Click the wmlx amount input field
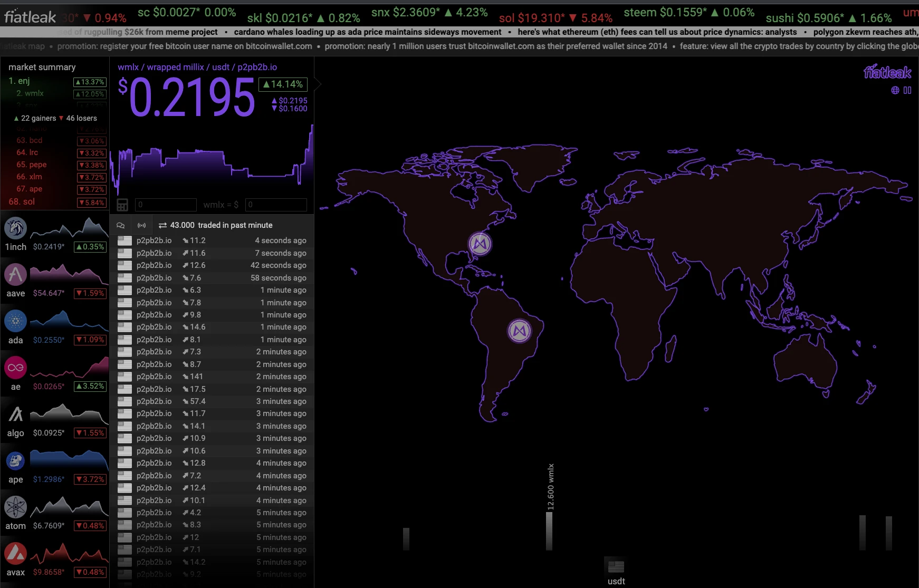 [166, 205]
